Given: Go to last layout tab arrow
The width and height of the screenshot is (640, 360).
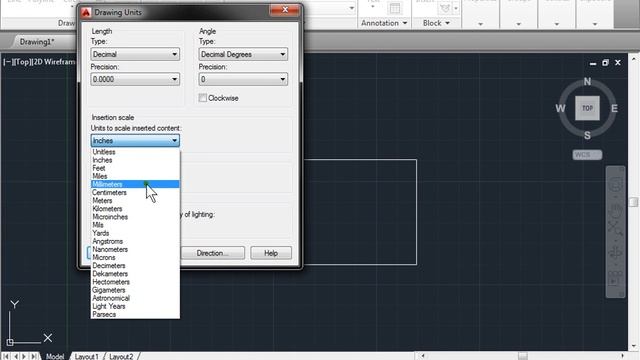Looking at the screenshot, I should (34, 356).
